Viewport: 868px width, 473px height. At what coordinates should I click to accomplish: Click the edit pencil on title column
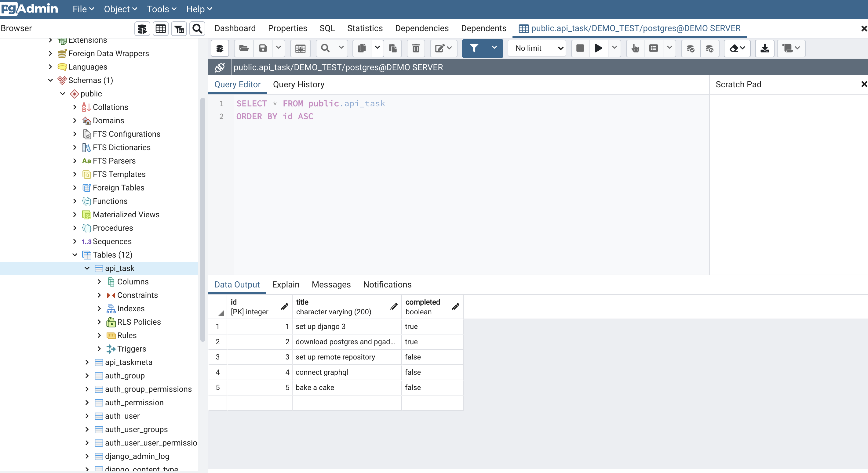pyautogui.click(x=394, y=307)
